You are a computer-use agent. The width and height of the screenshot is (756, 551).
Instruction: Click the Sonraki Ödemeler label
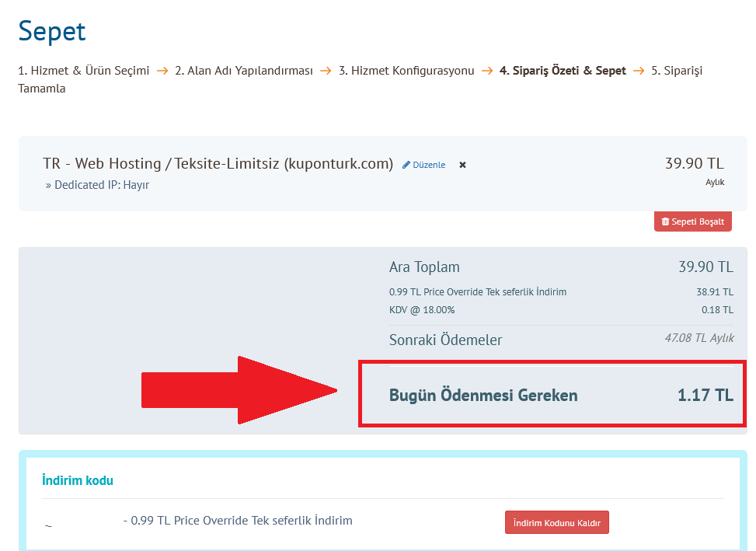tap(445, 340)
